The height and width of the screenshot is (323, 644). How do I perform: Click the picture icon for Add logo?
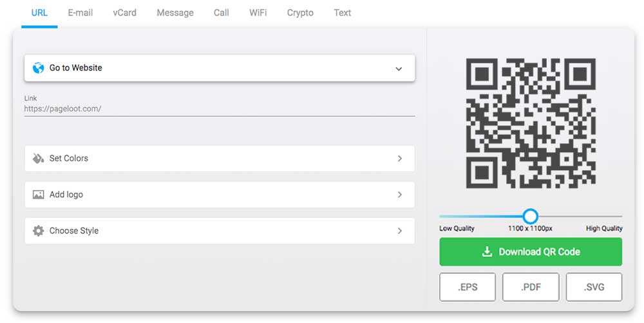38,194
